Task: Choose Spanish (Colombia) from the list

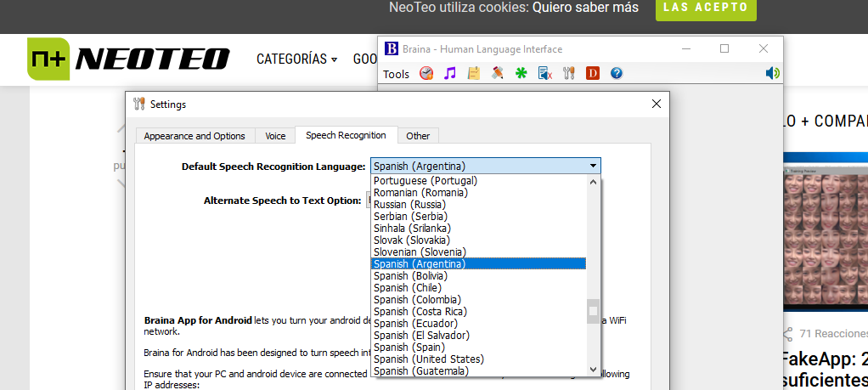Action: pyautogui.click(x=478, y=300)
